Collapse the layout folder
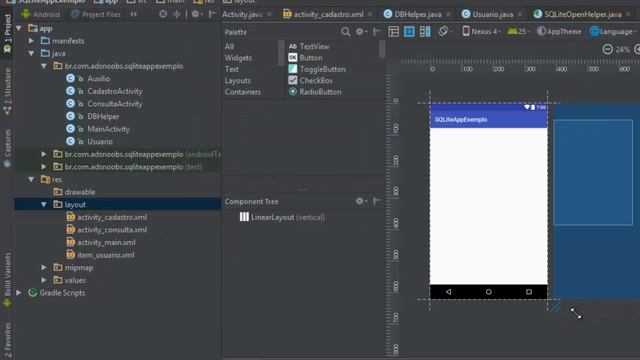This screenshot has width=640, height=360. (x=44, y=204)
